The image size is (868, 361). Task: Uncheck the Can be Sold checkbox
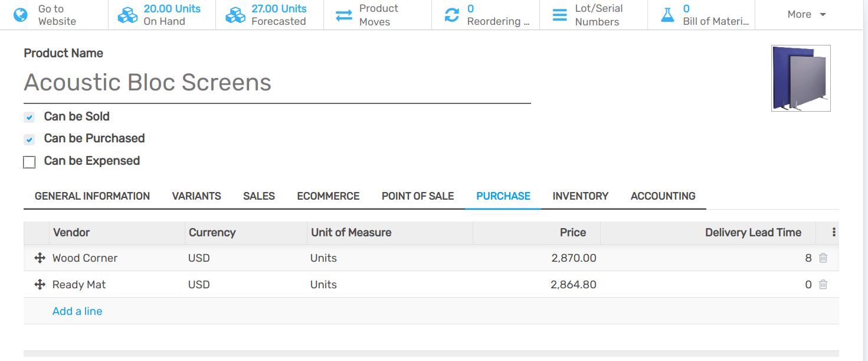coord(30,118)
